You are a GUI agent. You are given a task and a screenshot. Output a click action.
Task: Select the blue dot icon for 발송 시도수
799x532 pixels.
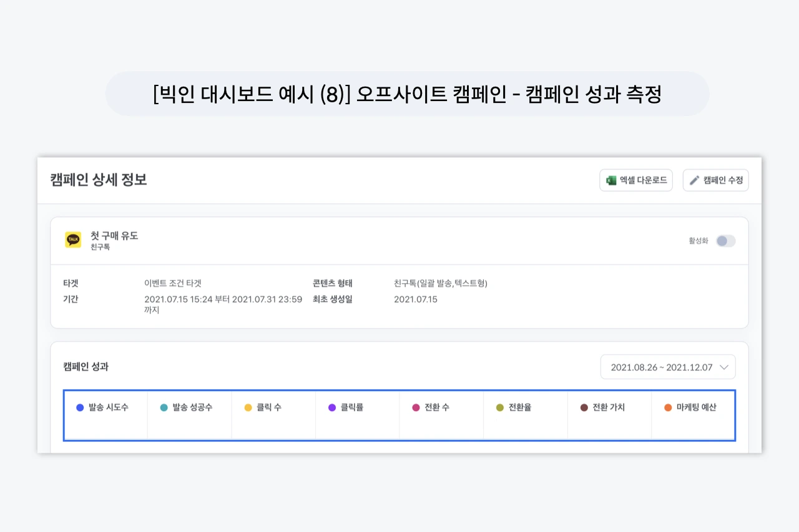pos(79,407)
